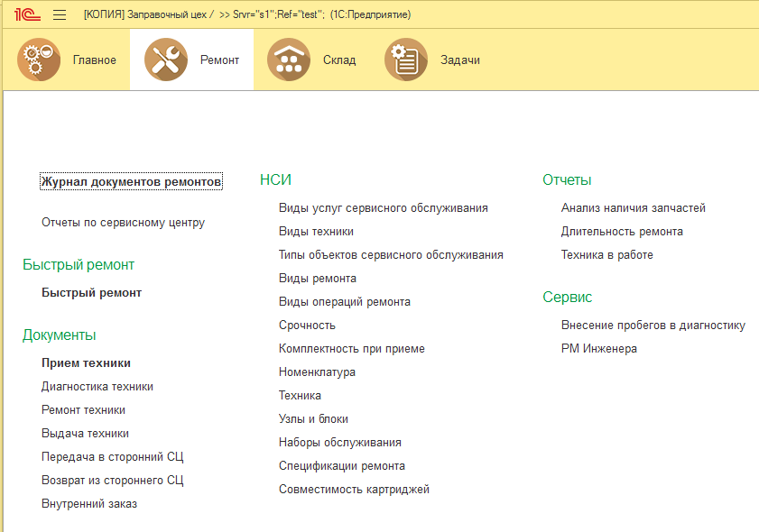The height and width of the screenshot is (532, 759).
Task: Switch to the Главное section tab
Action: pos(94,60)
